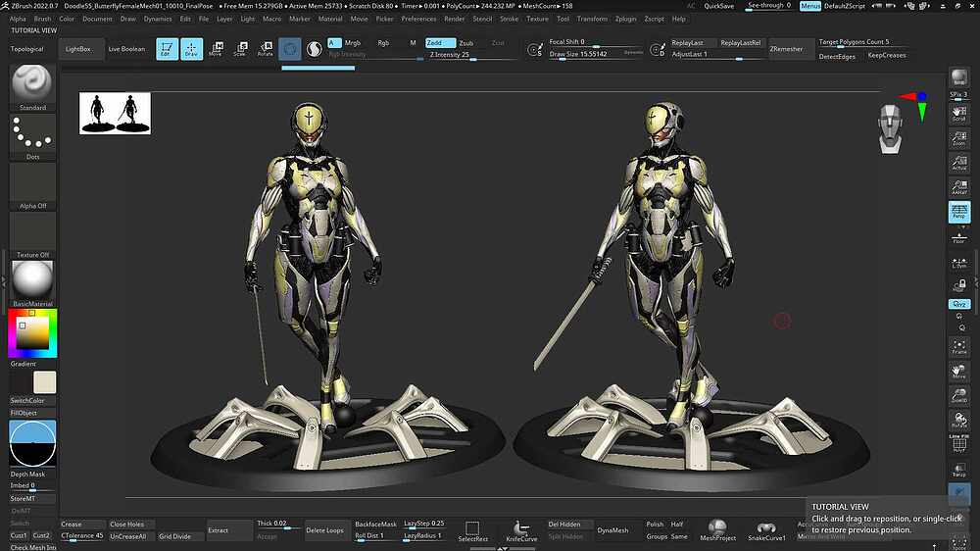Image resolution: width=980 pixels, height=551 pixels.
Task: Pick a color in the color picker square
Action: (x=32, y=334)
